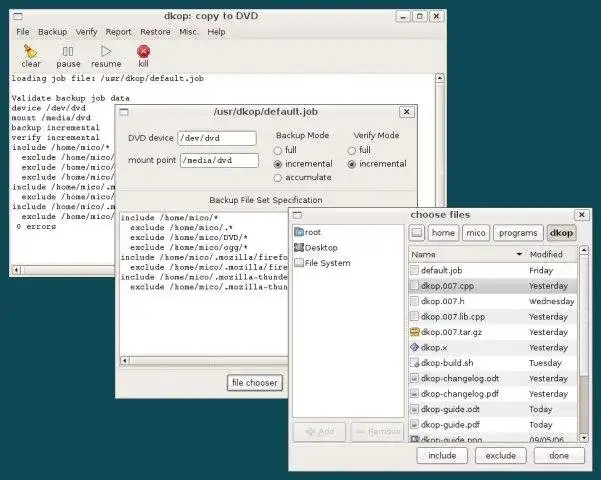The image size is (601, 480).
Task: Select Verify Mode incremental radio button
Action: tap(351, 164)
